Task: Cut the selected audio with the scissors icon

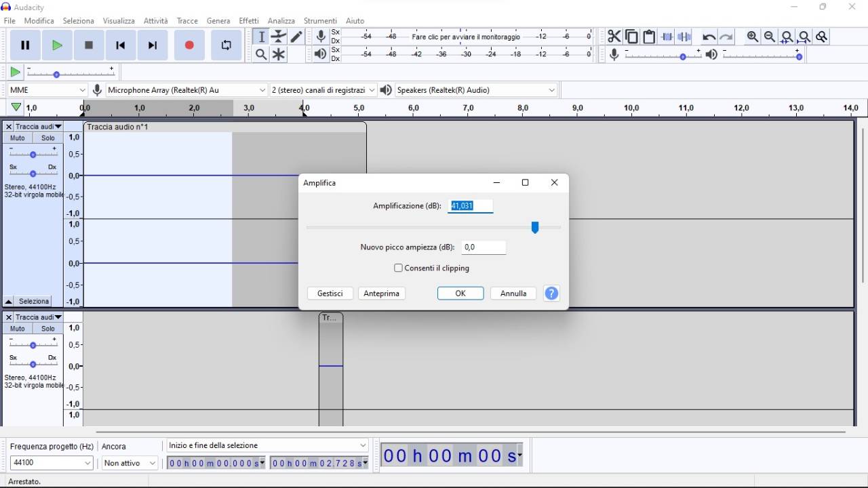Action: pos(614,37)
